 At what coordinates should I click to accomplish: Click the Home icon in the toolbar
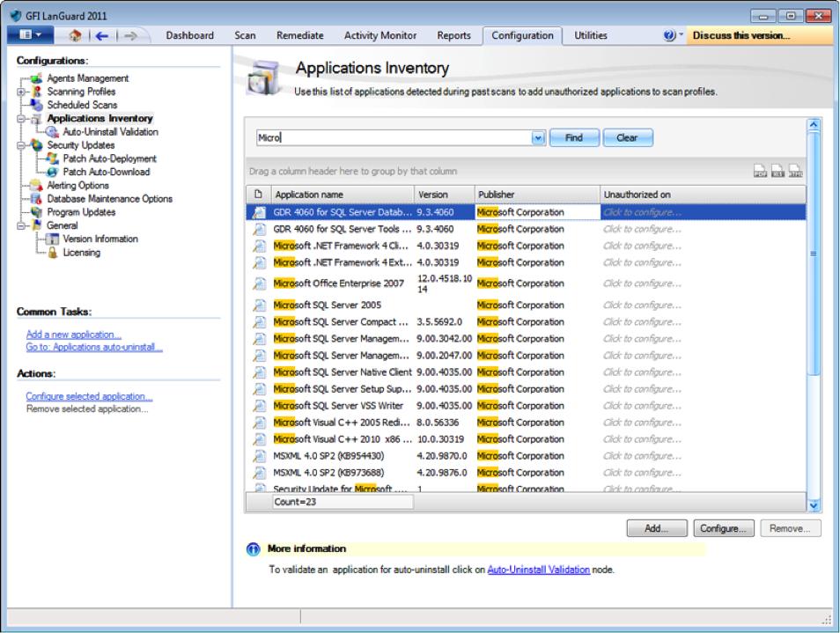pos(75,35)
